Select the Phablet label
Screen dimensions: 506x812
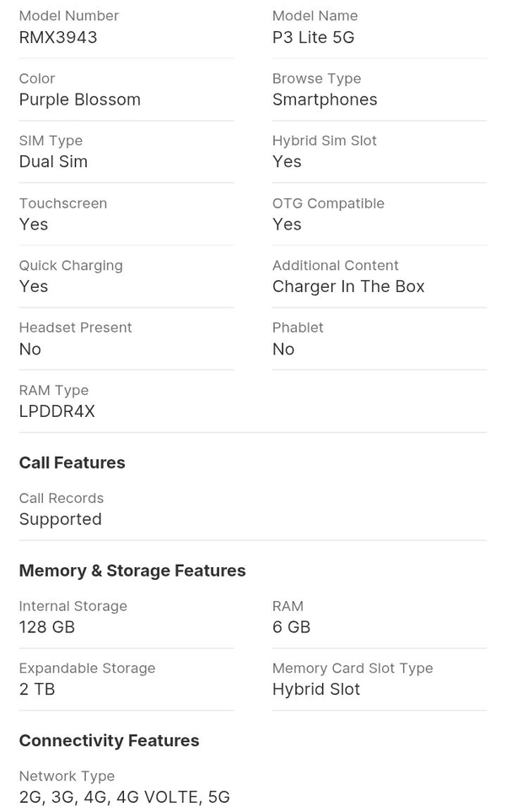pos(298,328)
